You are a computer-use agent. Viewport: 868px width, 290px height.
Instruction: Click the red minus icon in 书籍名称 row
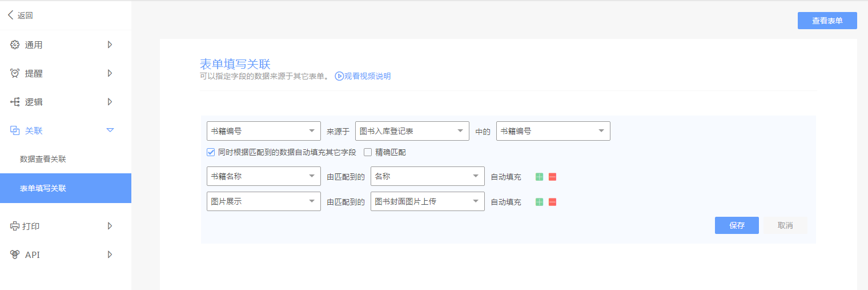click(x=552, y=177)
